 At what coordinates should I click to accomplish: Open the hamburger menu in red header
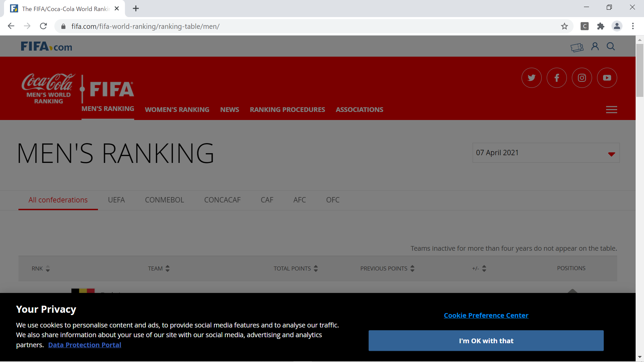611,110
